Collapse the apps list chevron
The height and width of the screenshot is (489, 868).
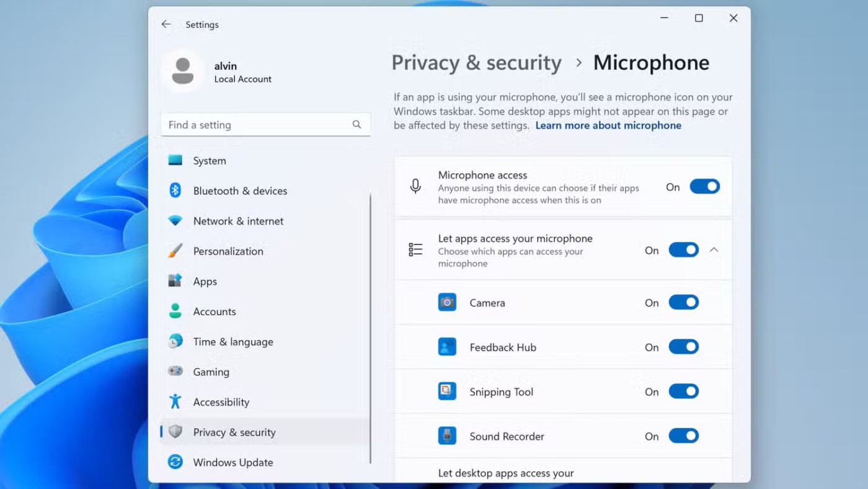pyautogui.click(x=714, y=250)
